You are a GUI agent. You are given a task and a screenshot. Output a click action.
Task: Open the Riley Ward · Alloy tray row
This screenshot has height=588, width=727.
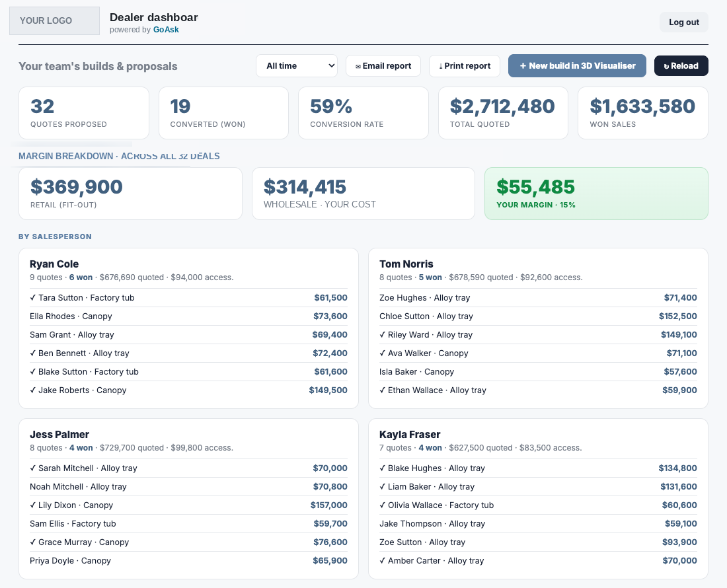coord(538,335)
